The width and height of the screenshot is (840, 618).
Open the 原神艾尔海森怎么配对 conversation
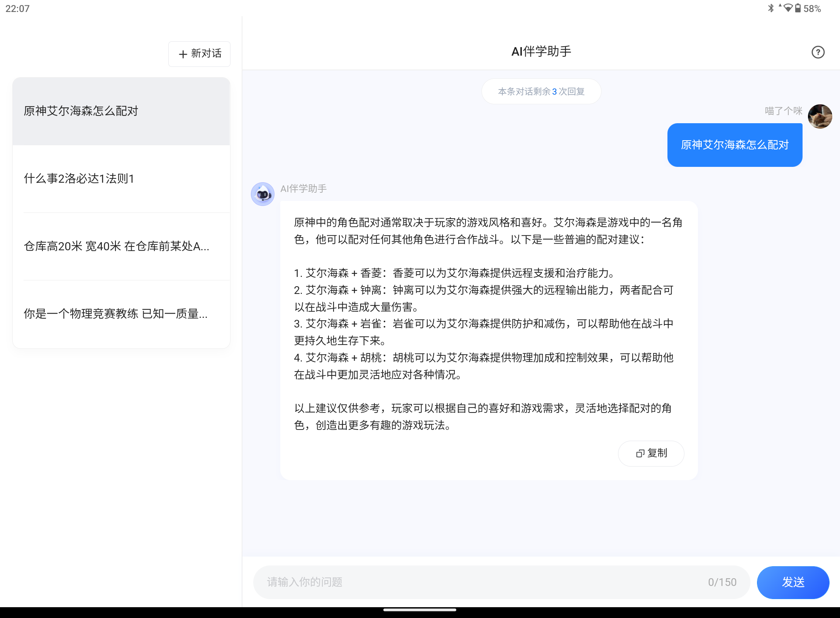121,111
